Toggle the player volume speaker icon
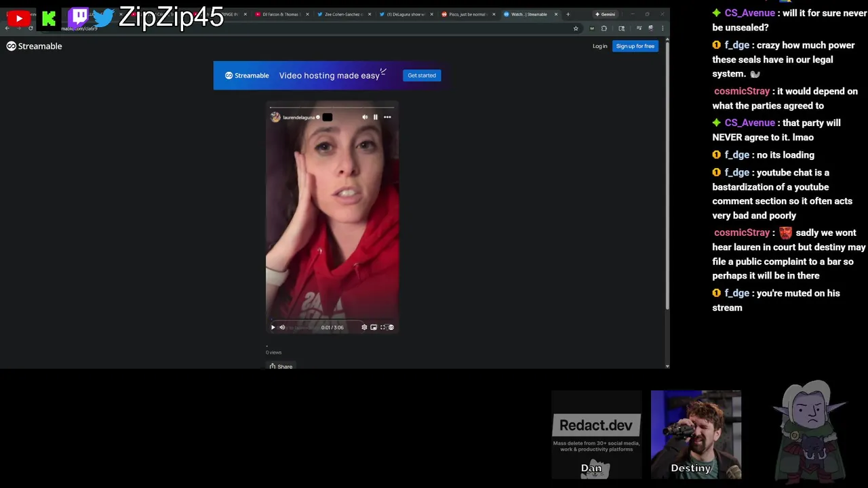 282,327
